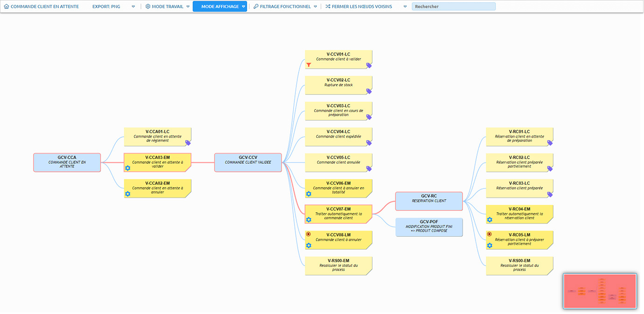644x314 pixels.
Task: Expand the Filtrage Fonctionnel dropdown arrow
Action: [315, 7]
